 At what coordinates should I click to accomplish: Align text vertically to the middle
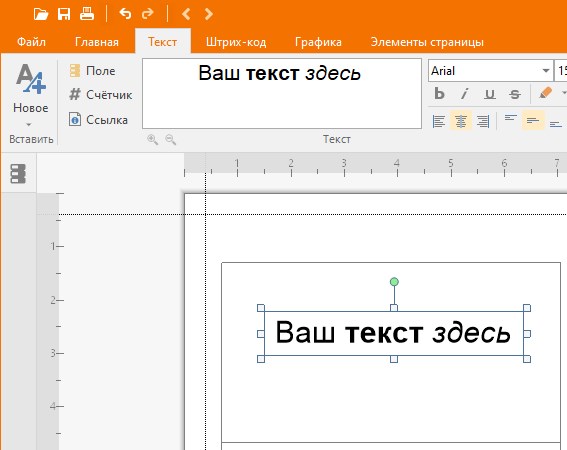click(533, 120)
